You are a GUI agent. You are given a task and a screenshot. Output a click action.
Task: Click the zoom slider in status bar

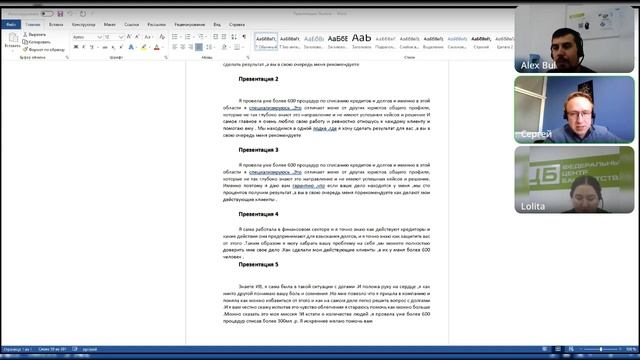[601, 349]
